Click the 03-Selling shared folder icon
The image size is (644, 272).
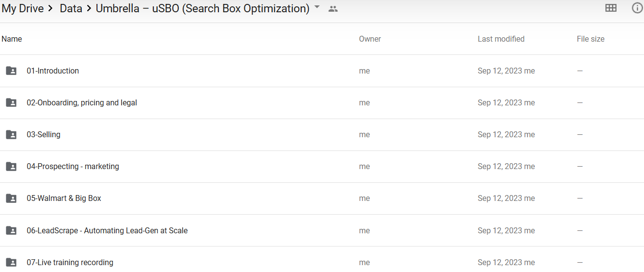coord(11,134)
